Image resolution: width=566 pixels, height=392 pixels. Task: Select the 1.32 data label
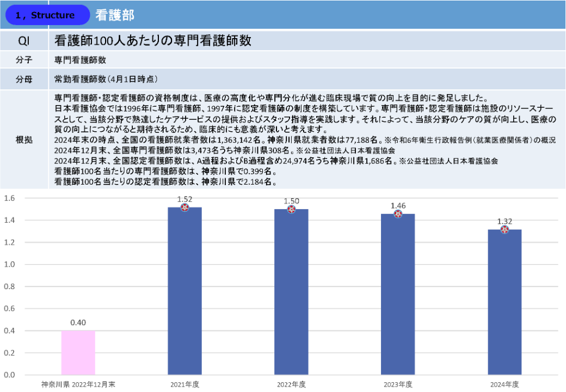[x=505, y=220]
